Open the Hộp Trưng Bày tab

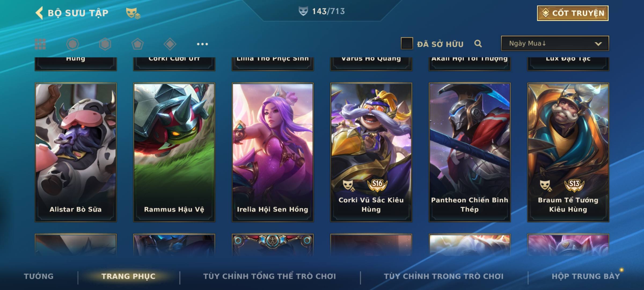click(x=586, y=276)
